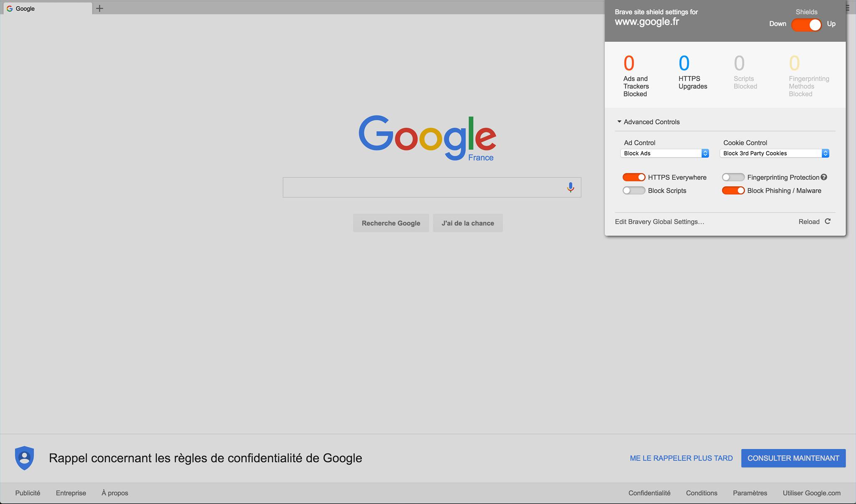The height and width of the screenshot is (504, 856).
Task: Collapse the Advanced Controls section
Action: [x=648, y=122]
